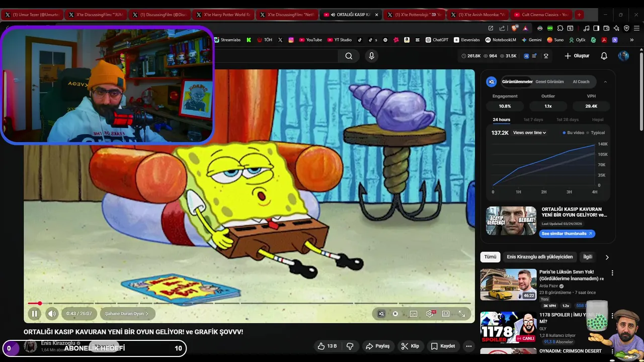Collapse the vidIQ panel with the chevron
The image size is (644, 362).
coord(605,81)
